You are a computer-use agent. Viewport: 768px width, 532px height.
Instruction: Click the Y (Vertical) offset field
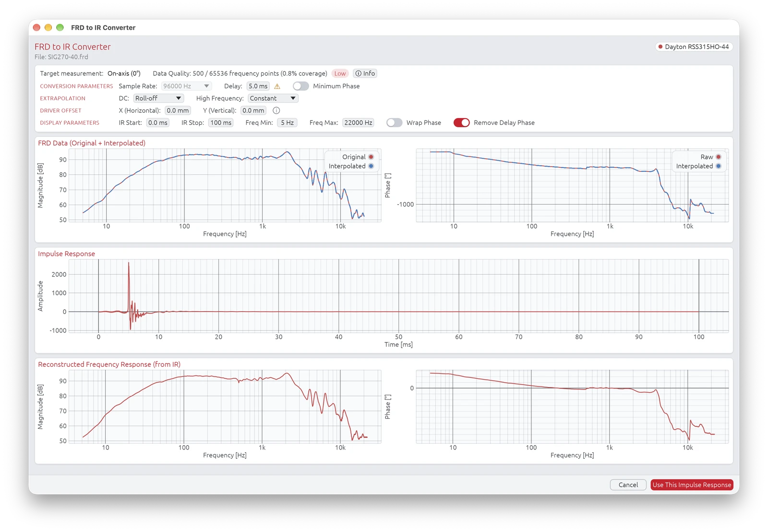(x=253, y=110)
